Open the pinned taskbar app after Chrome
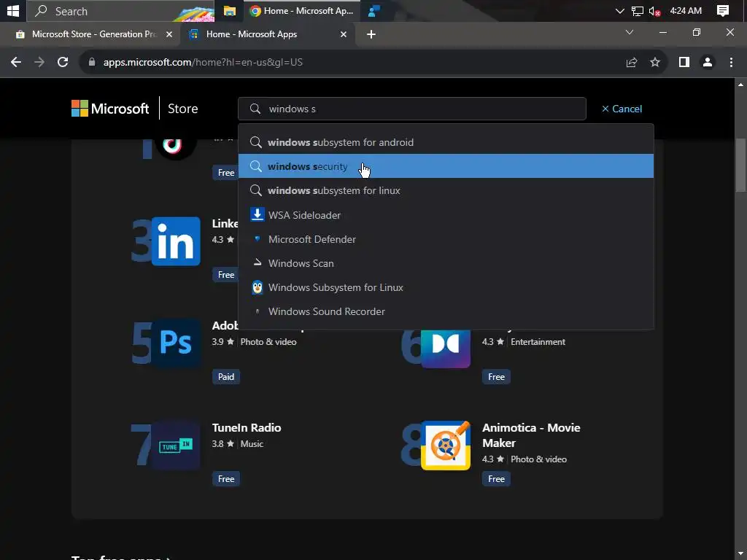This screenshot has height=560, width=747. tap(374, 11)
